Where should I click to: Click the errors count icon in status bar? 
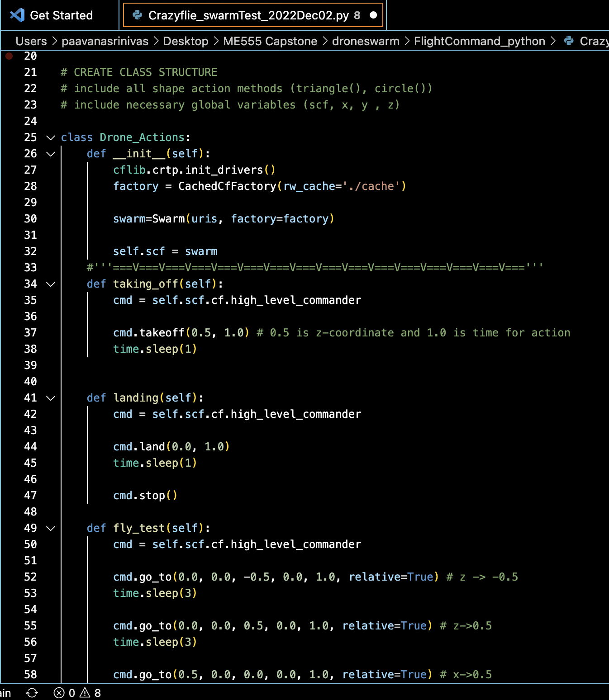(59, 693)
